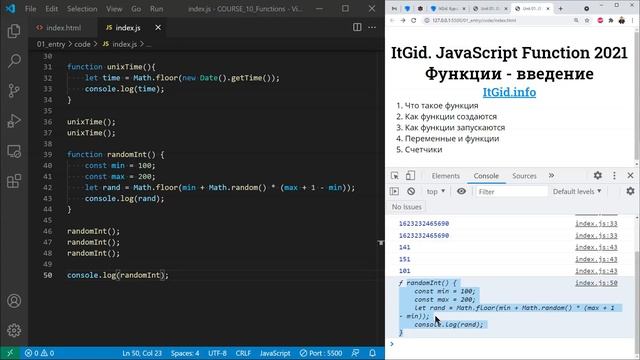Open the Go menu
Screen dimensions: 640x360
tap(136, 9)
